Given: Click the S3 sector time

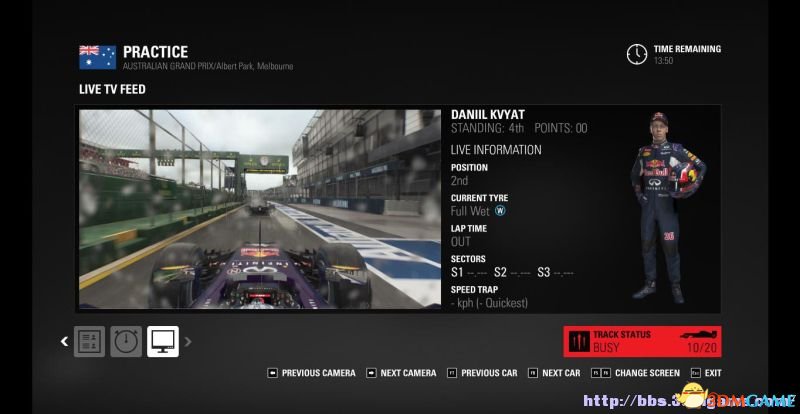Looking at the screenshot, I should coord(556,273).
